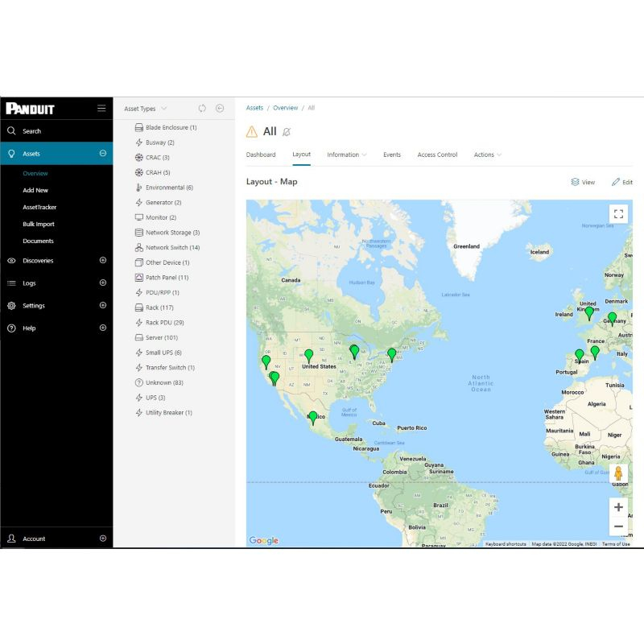Click the Unknown question mark icon
This screenshot has width=644, height=644.
(x=139, y=383)
